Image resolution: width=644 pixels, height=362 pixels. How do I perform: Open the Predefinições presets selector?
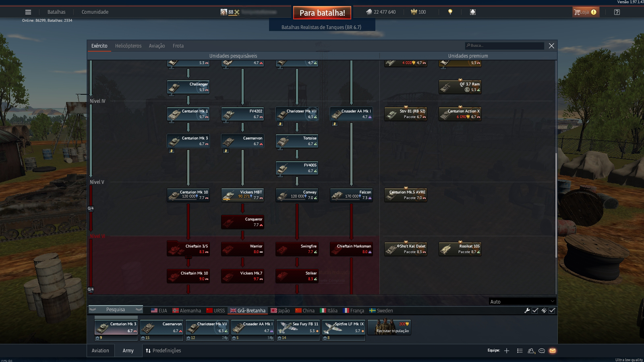(163, 351)
